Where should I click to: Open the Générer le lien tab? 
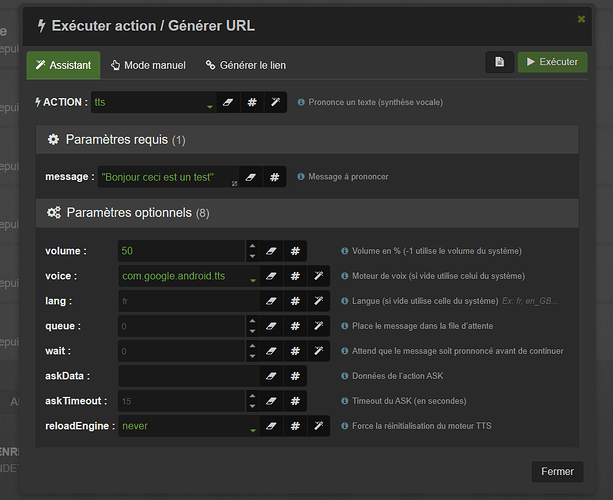[246, 65]
